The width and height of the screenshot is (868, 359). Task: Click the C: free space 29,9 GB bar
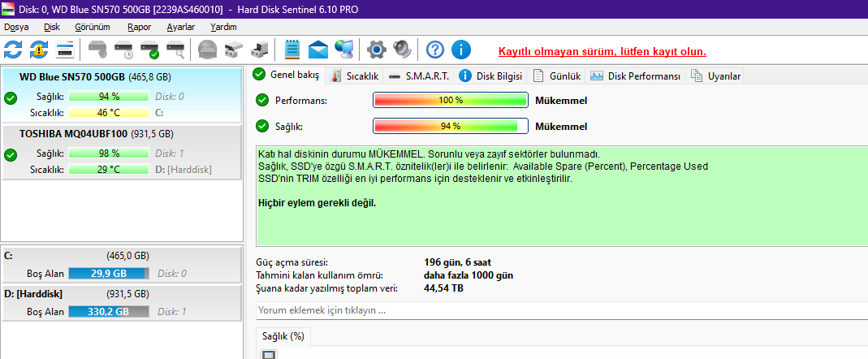click(109, 273)
